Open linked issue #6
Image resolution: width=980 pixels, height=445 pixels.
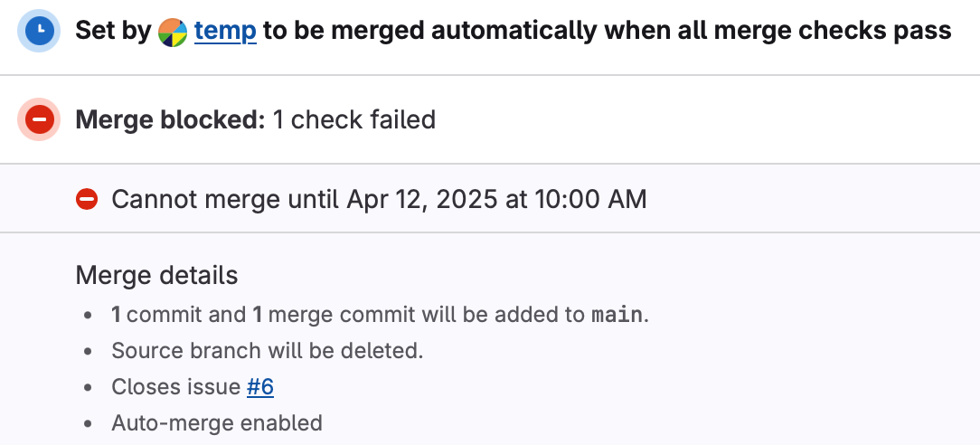[x=260, y=387]
